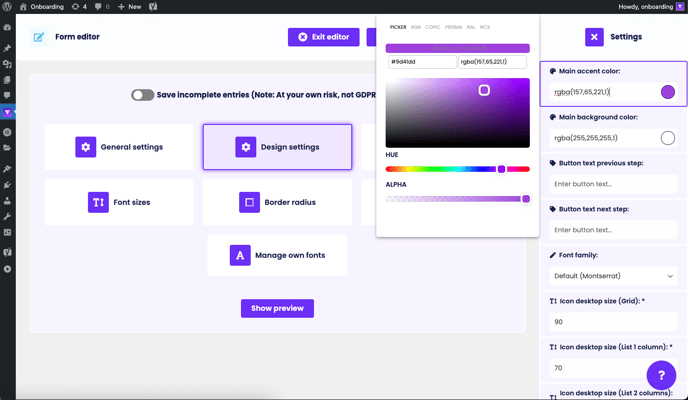This screenshot has width=688, height=400.
Task: Open Tools wrench icon in sidebar
Action: point(7,217)
